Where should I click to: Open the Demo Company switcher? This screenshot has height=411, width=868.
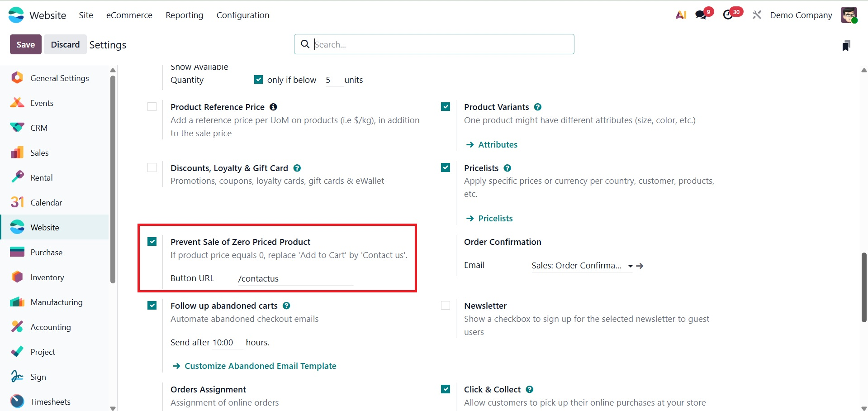[801, 15]
